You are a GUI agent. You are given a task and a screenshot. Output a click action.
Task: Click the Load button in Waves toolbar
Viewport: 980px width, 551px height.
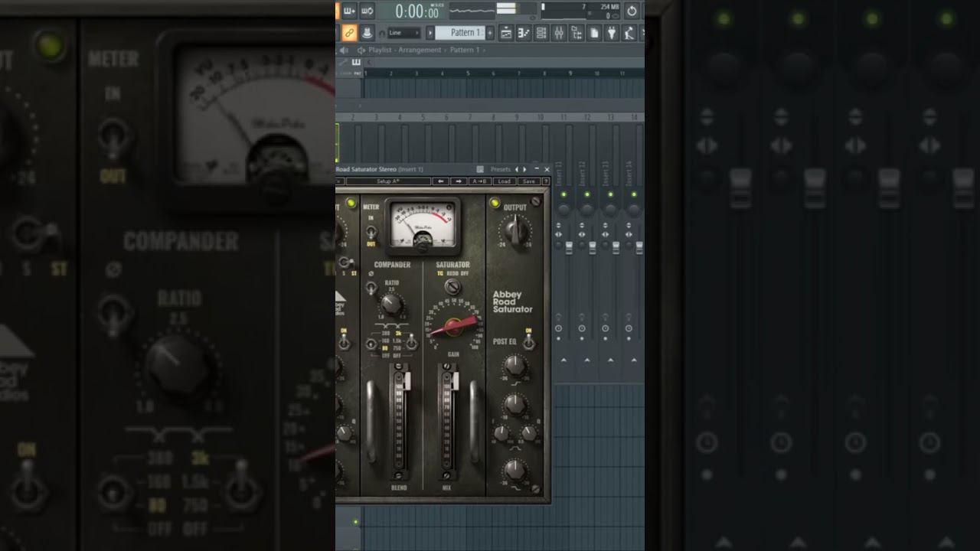pyautogui.click(x=504, y=181)
